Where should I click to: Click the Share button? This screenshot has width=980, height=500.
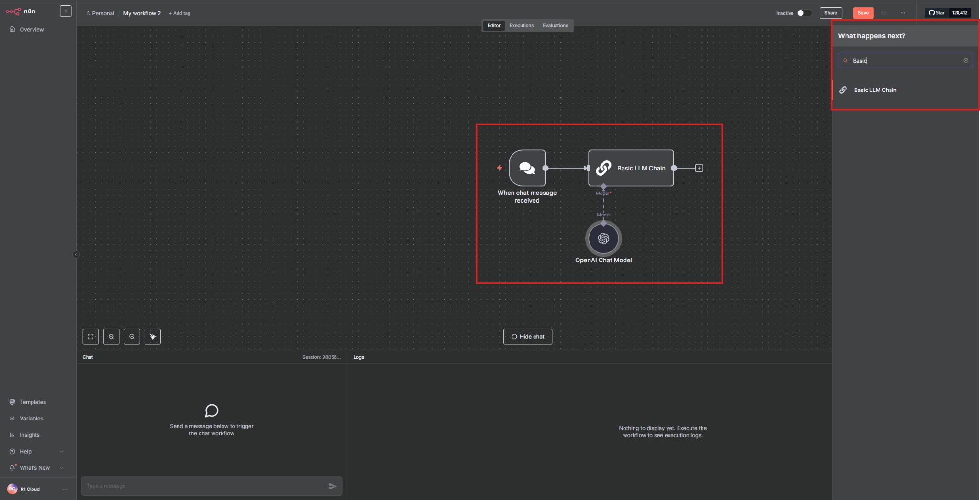(831, 13)
